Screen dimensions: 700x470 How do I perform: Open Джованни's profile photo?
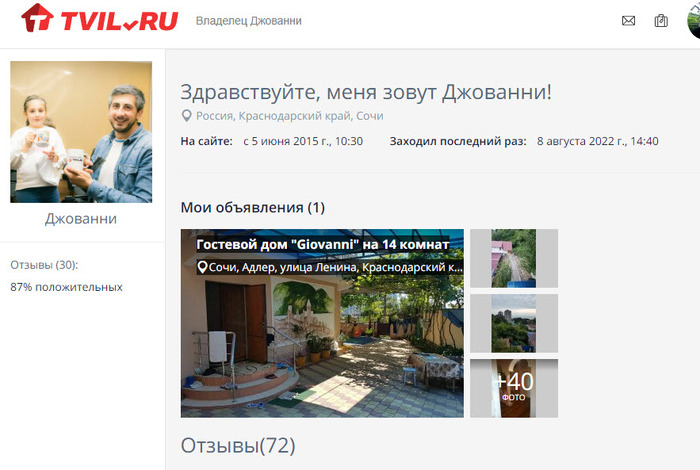[81, 132]
